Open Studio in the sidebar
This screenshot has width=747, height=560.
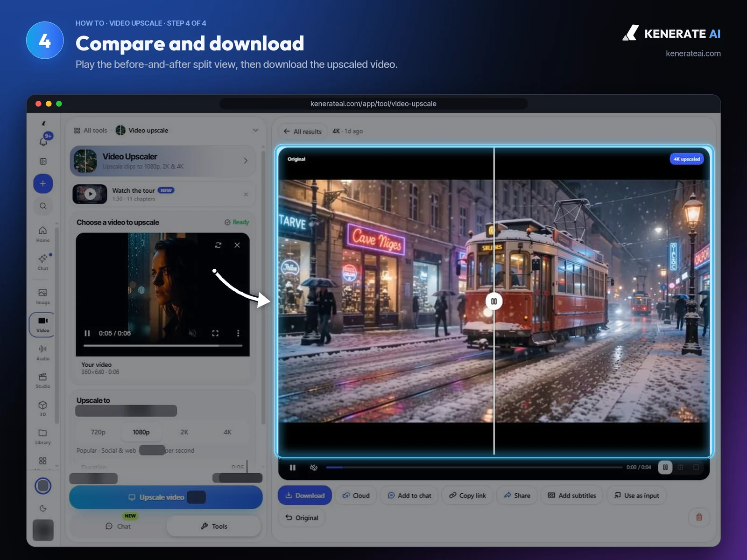tap(43, 380)
